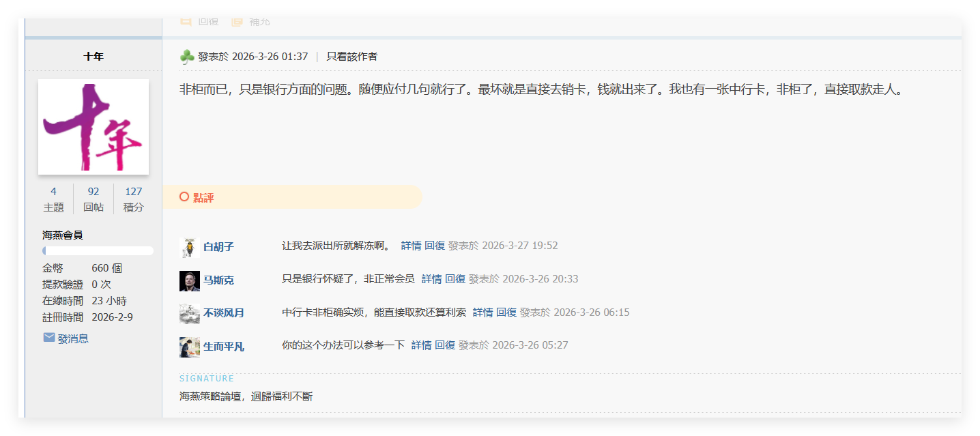Click the clover icon beside post date

click(187, 57)
